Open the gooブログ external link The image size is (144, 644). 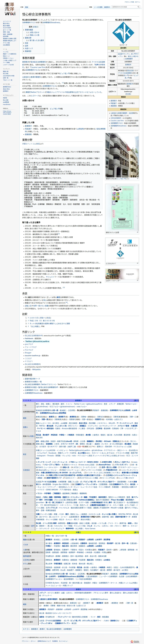click(29, 344)
